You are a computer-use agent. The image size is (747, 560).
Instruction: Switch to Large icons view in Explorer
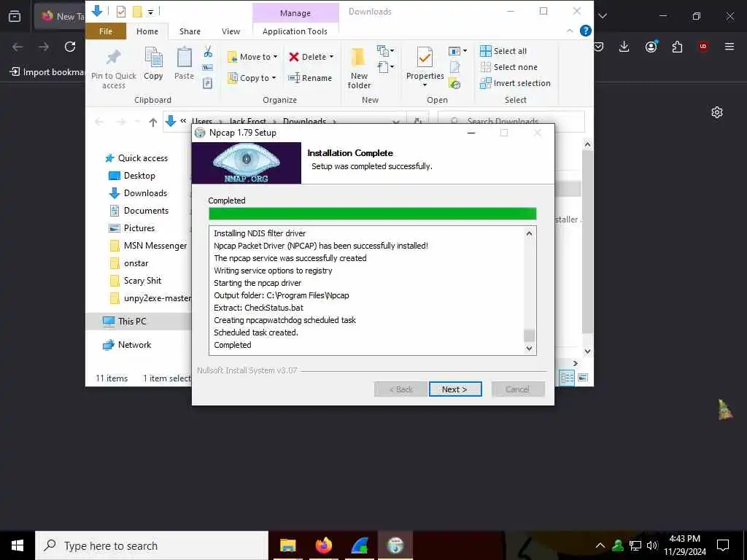coord(583,378)
